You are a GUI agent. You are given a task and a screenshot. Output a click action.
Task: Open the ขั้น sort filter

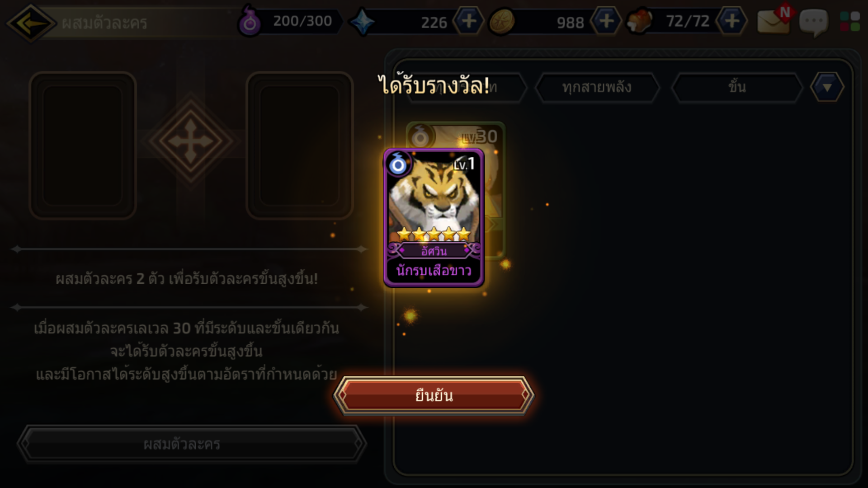(737, 87)
